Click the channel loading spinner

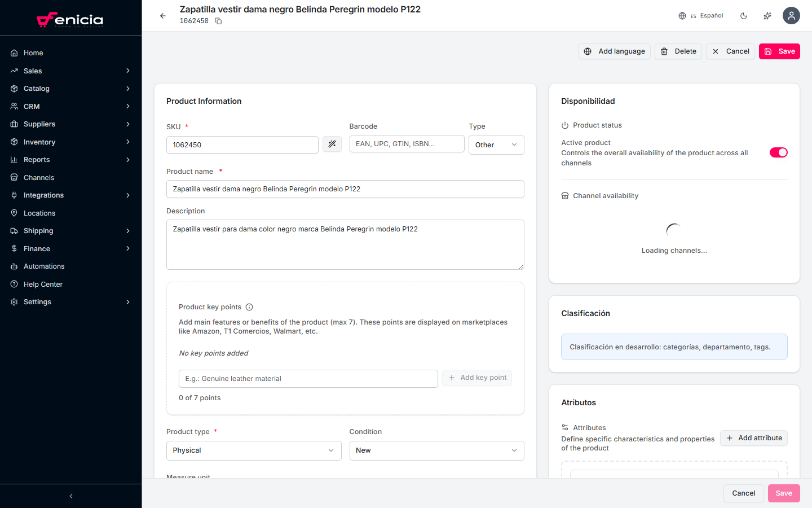[674, 229]
